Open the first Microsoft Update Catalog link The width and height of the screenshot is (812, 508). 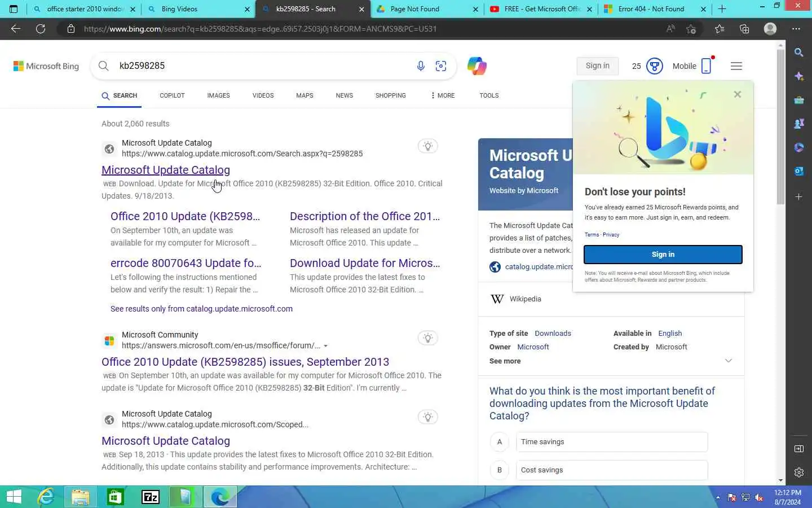[166, 170]
